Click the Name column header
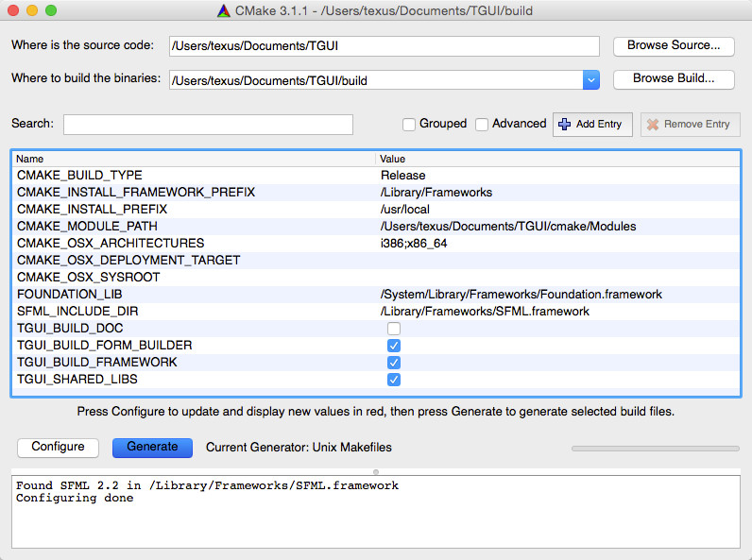 click(194, 159)
